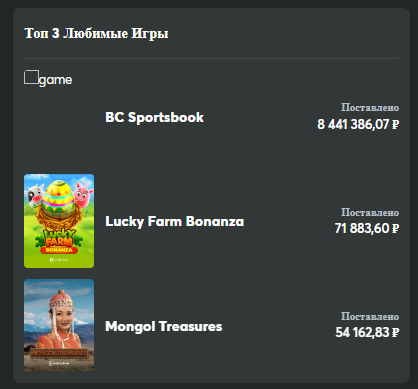Click the "game" alt text label
Image resolution: width=418 pixels, height=389 pixels.
coord(55,80)
